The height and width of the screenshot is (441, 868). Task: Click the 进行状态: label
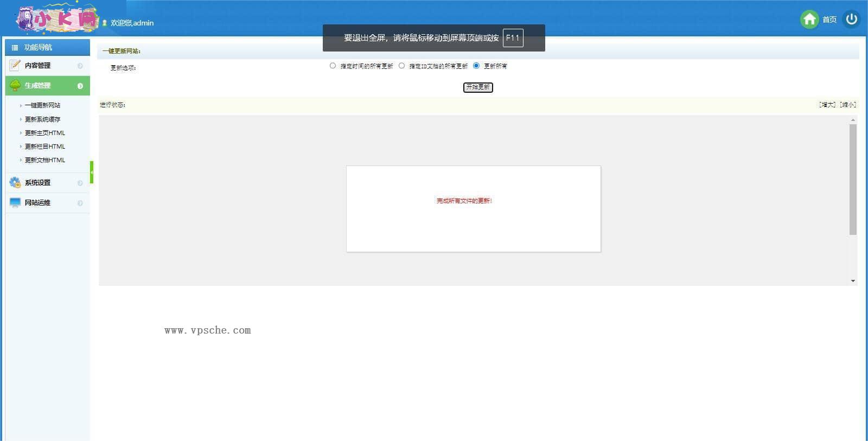point(112,105)
